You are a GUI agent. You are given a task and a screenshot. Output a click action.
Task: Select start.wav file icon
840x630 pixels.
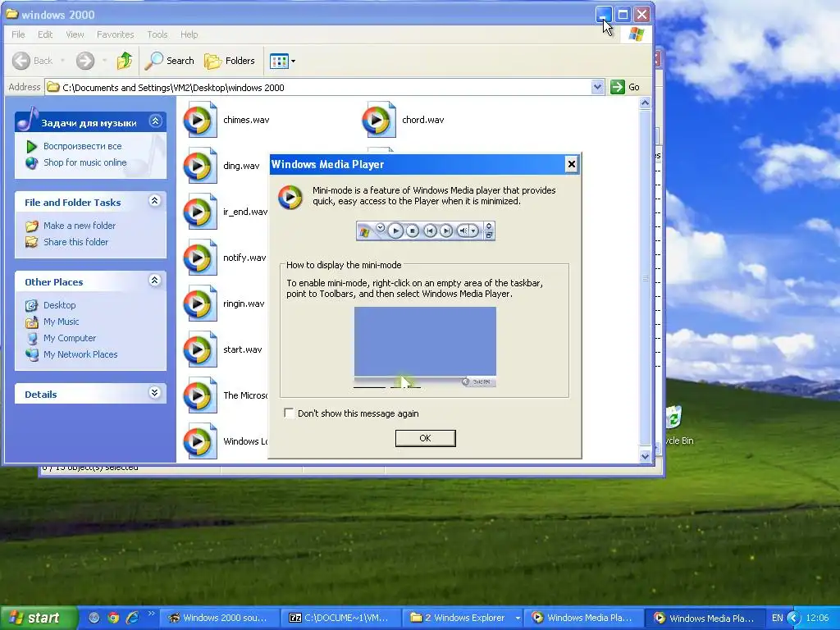pyautogui.click(x=200, y=349)
